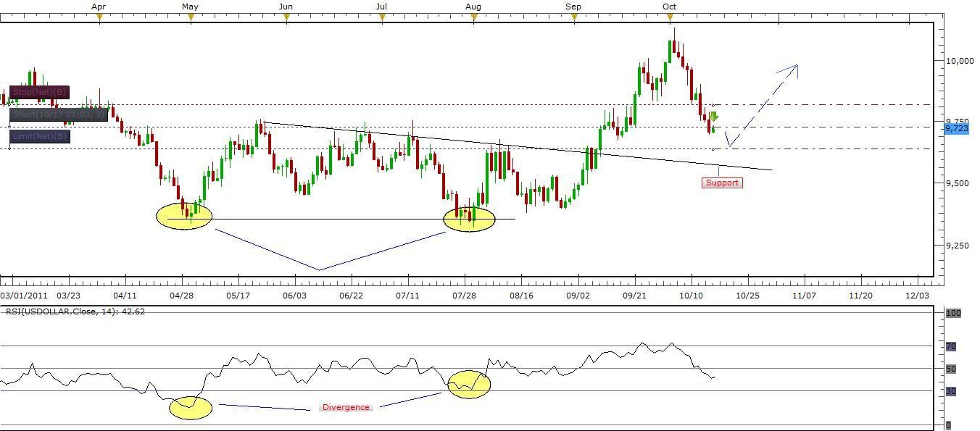Screen dimensions: 980x431
Task: Select the left yellow ellipse on the price chart
Action: pos(183,215)
